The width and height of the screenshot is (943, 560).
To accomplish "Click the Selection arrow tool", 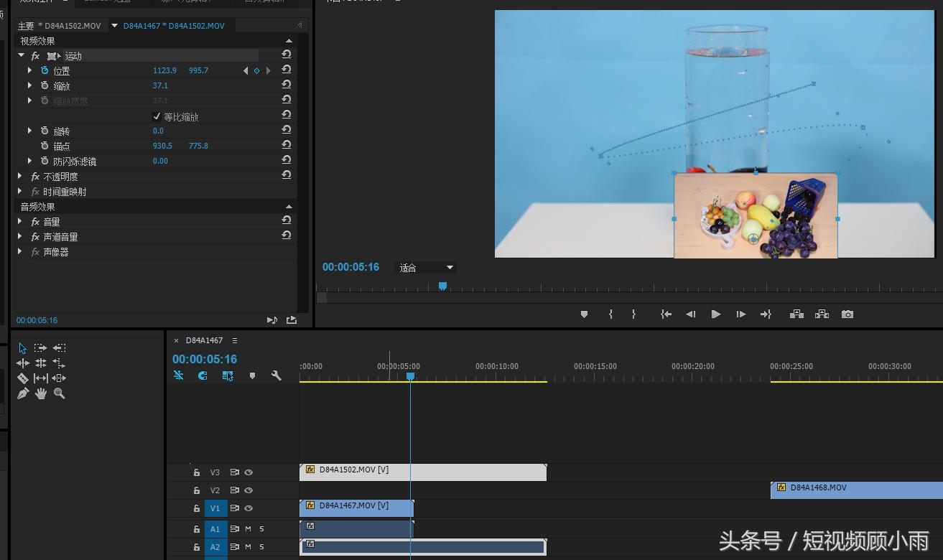I will 22,348.
